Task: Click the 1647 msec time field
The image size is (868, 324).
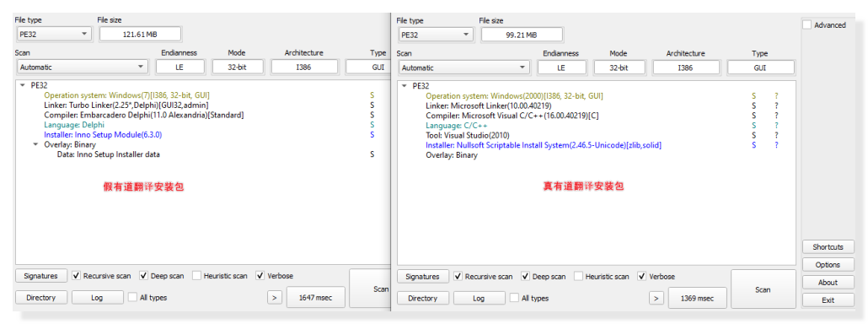Action: point(315,297)
